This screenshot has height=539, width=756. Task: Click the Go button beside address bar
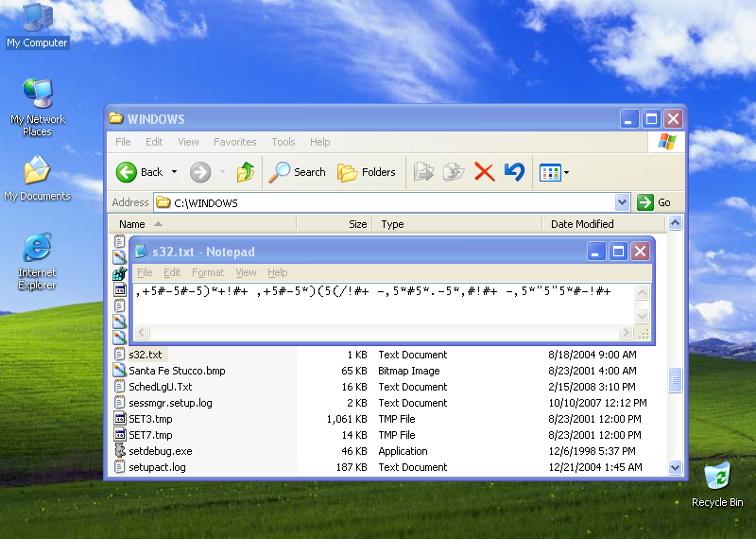click(654, 202)
